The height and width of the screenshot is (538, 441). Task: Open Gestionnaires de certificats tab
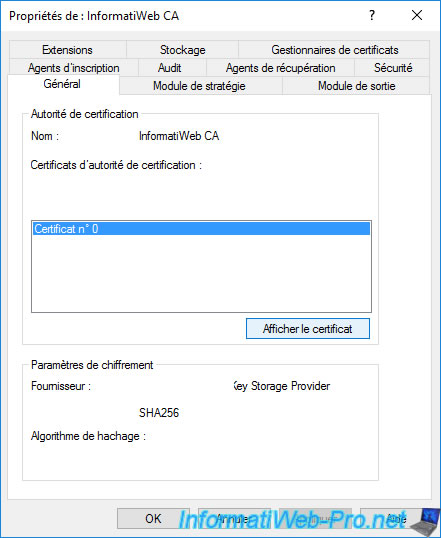pos(335,50)
